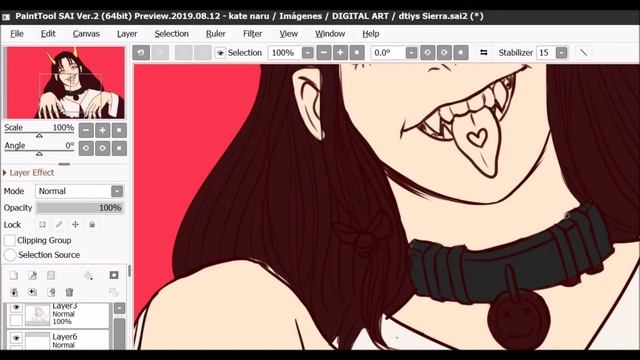Open the Layer menu
The image size is (640, 360).
tap(127, 34)
